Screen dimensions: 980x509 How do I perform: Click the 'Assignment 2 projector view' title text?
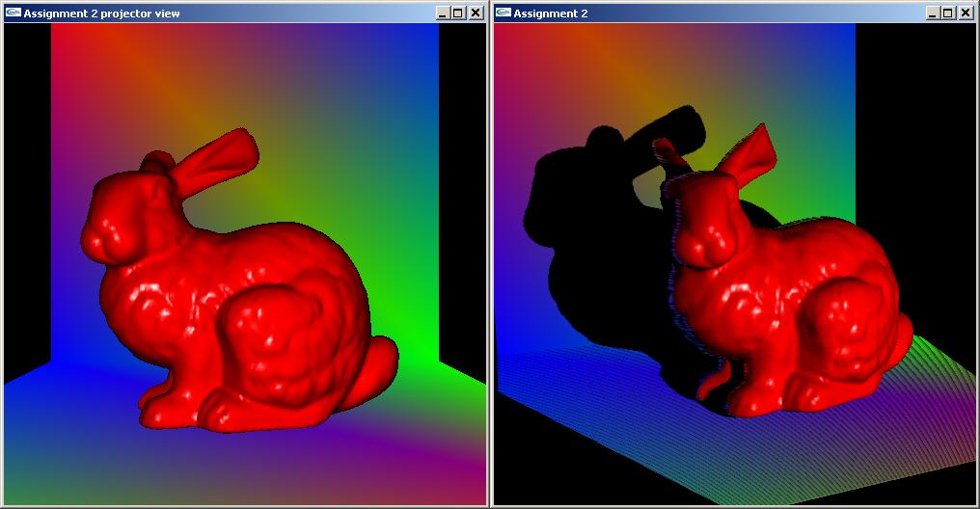pos(102,13)
